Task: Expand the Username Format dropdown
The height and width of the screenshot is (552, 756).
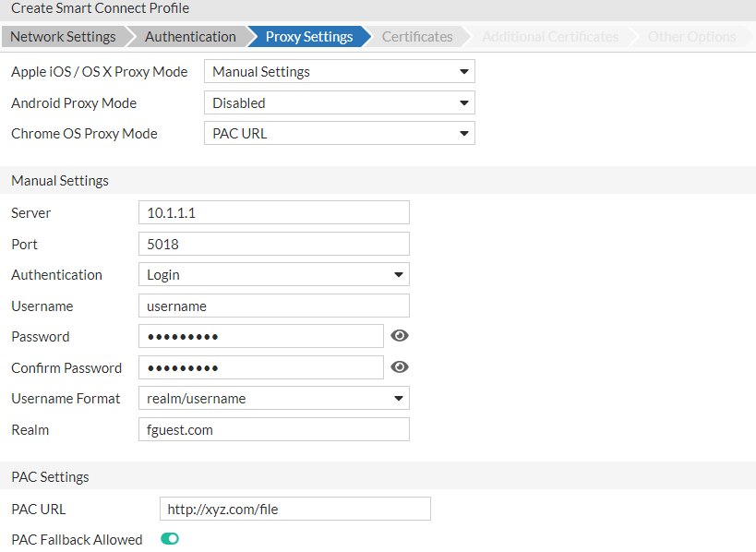Action: pyautogui.click(x=274, y=398)
